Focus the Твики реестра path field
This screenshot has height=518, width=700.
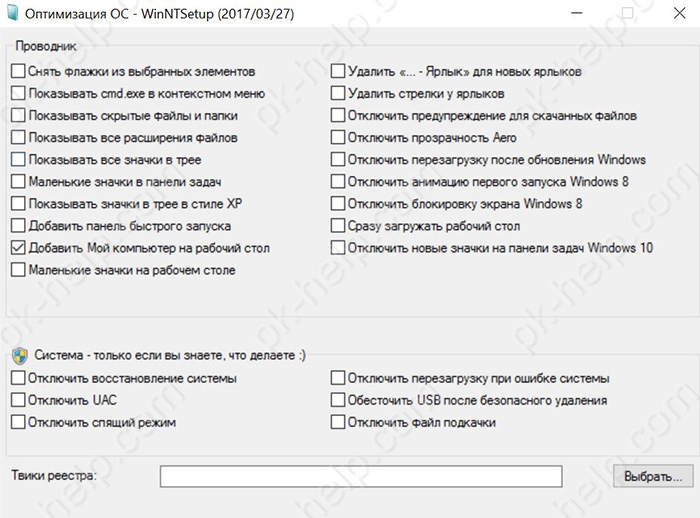[x=361, y=476]
